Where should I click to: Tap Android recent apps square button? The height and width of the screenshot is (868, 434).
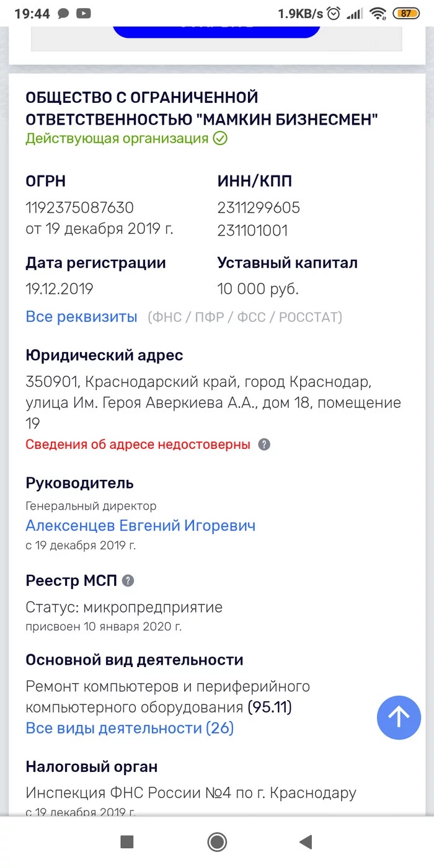127,841
